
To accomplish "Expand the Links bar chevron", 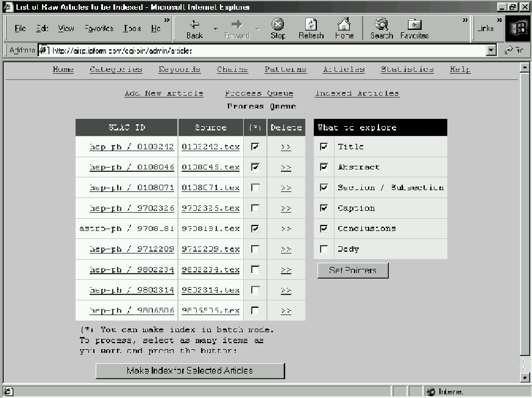I will (x=500, y=20).
